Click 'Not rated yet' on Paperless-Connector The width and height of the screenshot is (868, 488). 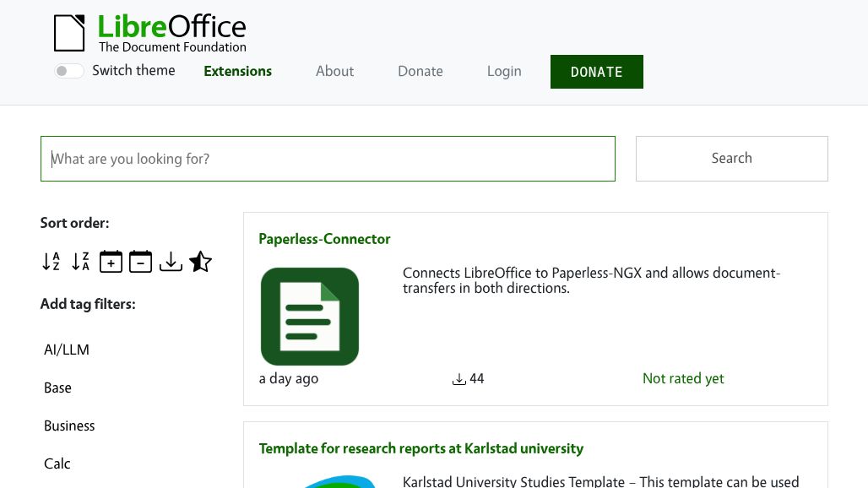coord(683,378)
